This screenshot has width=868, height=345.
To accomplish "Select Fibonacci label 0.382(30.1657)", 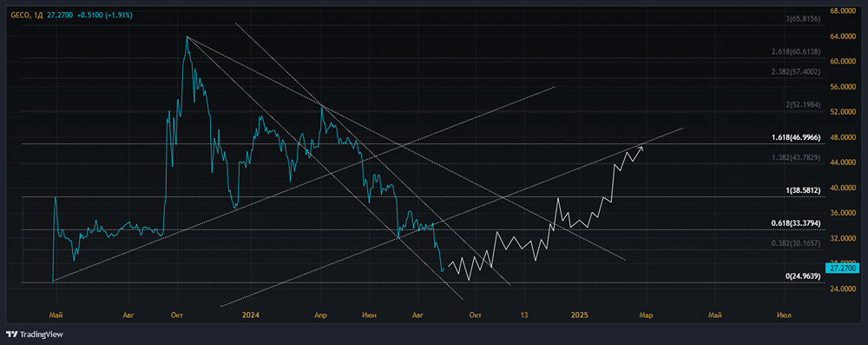I will [795, 243].
